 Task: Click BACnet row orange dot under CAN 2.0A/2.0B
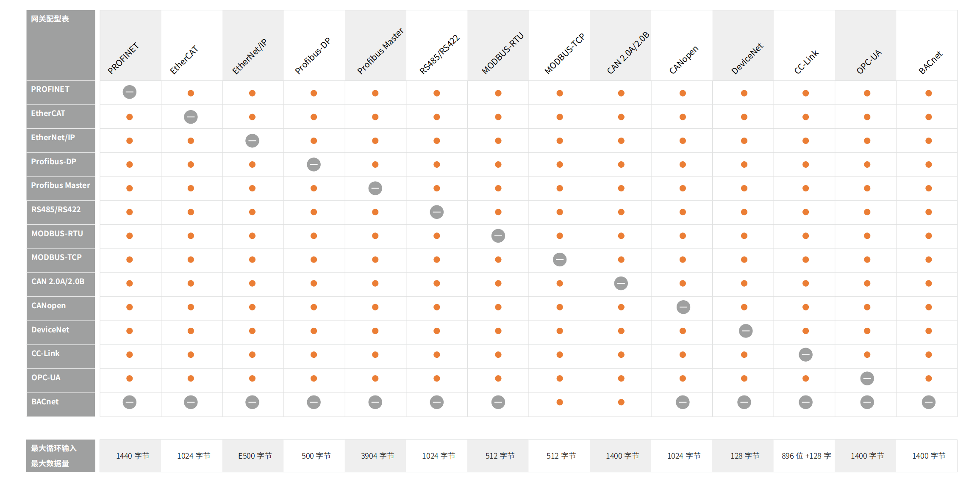coord(621,402)
